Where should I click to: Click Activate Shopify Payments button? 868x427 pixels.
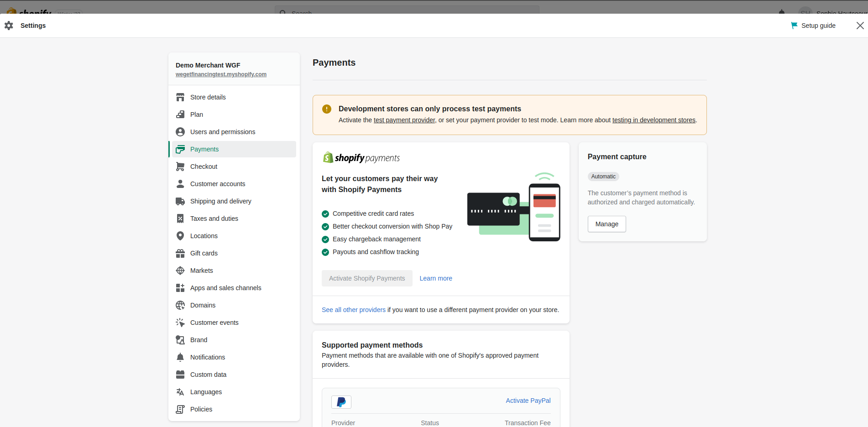point(367,278)
